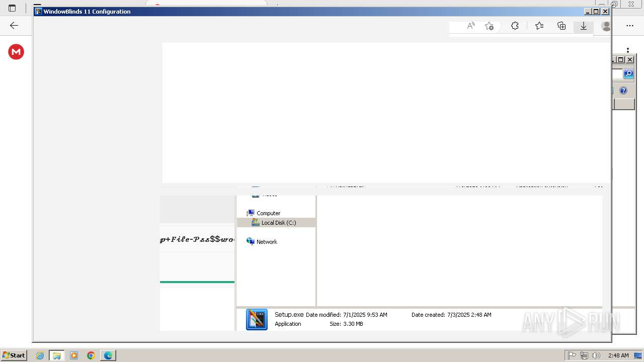This screenshot has width=644, height=362.
Task: Launch Internet Explorer from the taskbar
Action: tap(40, 355)
